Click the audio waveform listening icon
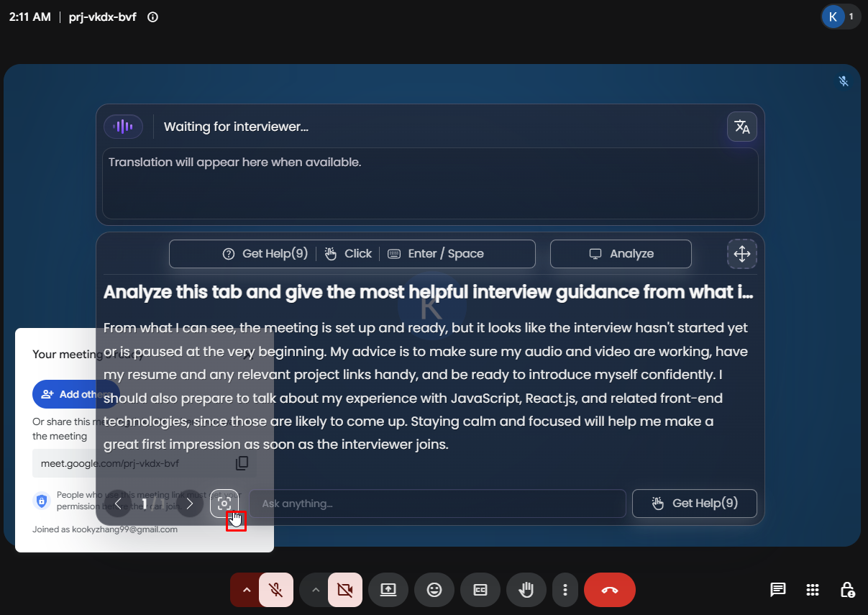The height and width of the screenshot is (615, 868). click(x=124, y=127)
